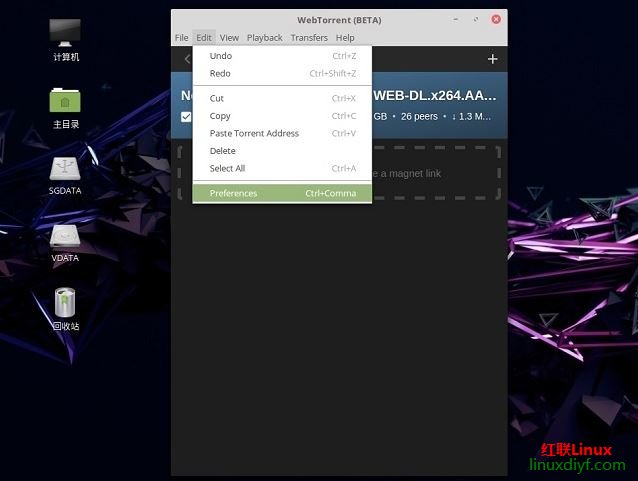
Task: Open the Help menu
Action: click(345, 38)
